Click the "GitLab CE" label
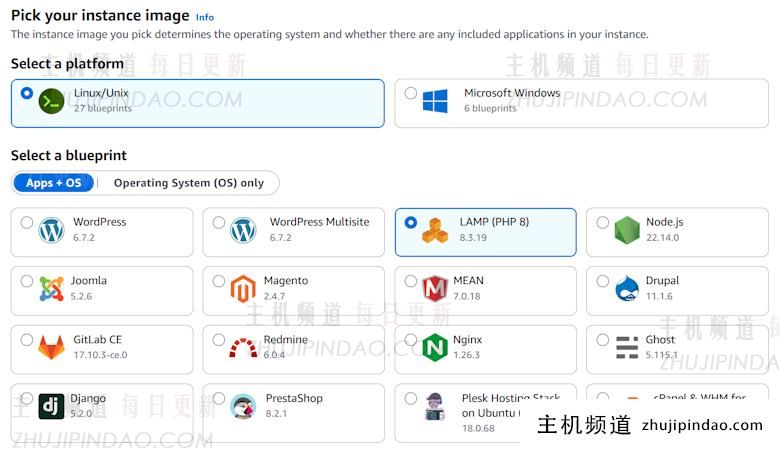The image size is (780, 449). (98, 340)
